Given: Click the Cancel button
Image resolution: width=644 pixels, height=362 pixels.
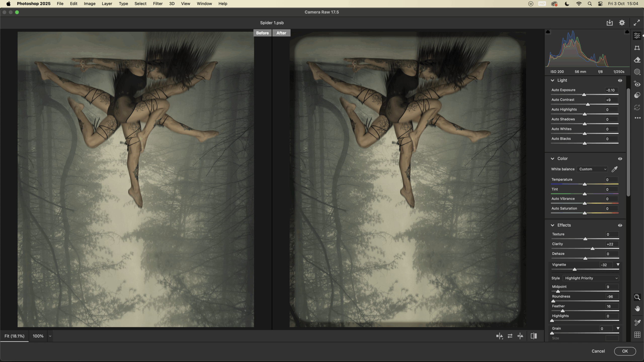Looking at the screenshot, I should [598, 351].
